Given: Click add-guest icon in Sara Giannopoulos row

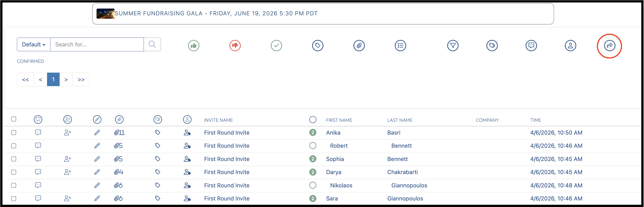Looking at the screenshot, I should tap(68, 198).
